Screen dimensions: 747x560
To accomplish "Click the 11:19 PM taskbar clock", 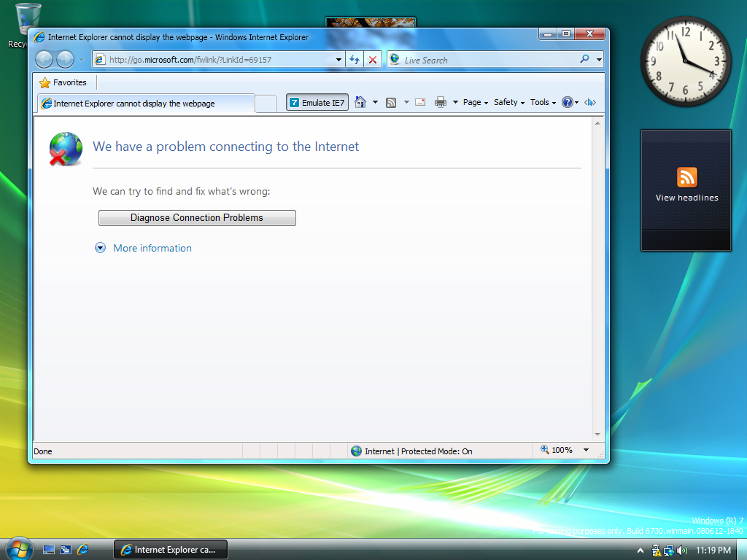I will pyautogui.click(x=713, y=551).
